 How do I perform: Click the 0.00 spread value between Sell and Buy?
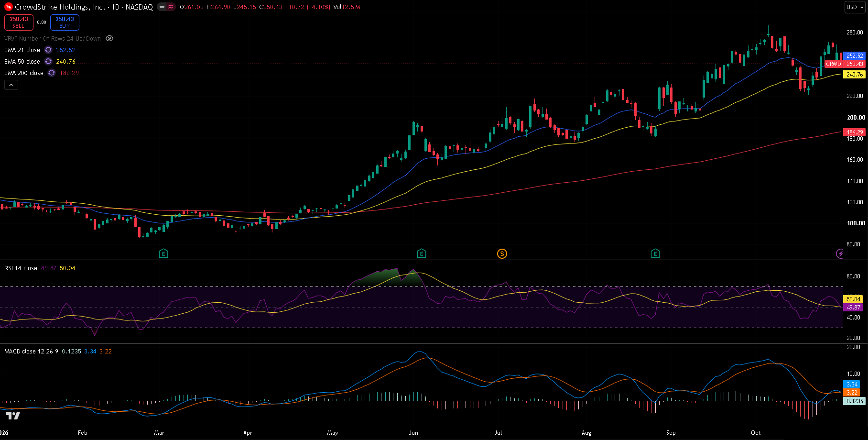[42, 22]
